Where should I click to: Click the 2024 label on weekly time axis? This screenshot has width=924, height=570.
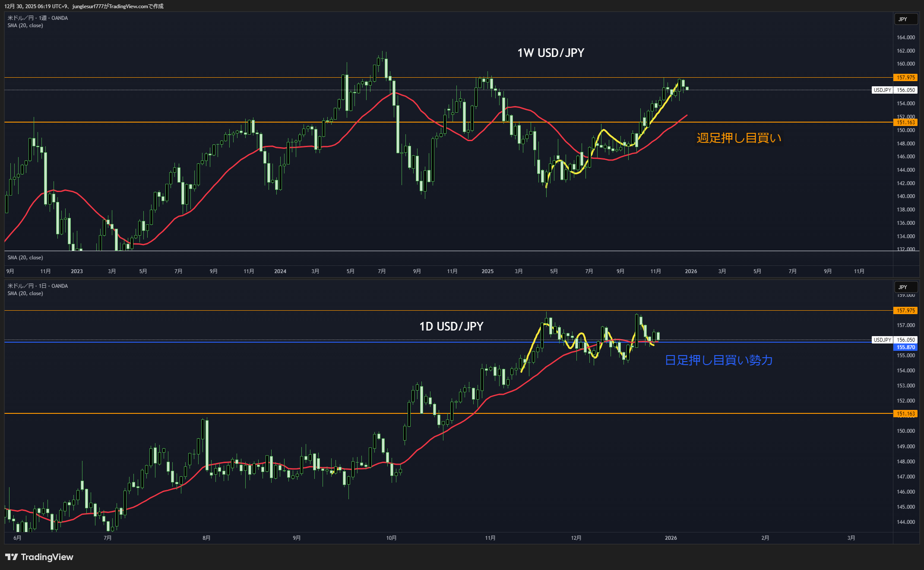click(280, 271)
